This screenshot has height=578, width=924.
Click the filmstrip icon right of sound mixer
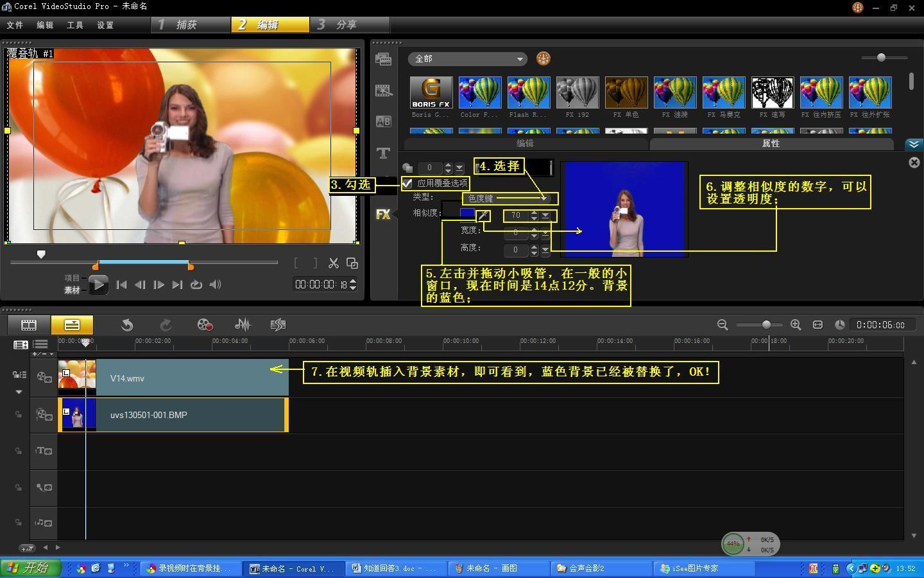[x=278, y=325]
